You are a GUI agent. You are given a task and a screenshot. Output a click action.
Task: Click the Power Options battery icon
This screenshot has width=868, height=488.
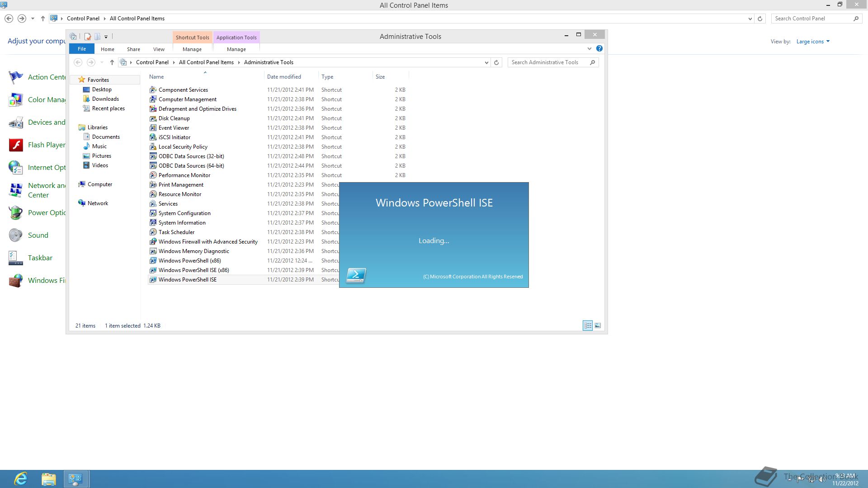pos(16,213)
